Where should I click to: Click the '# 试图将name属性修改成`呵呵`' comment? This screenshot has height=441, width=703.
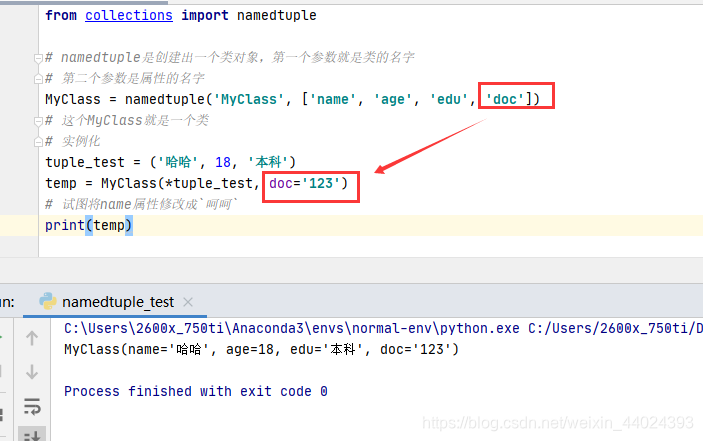(141, 204)
